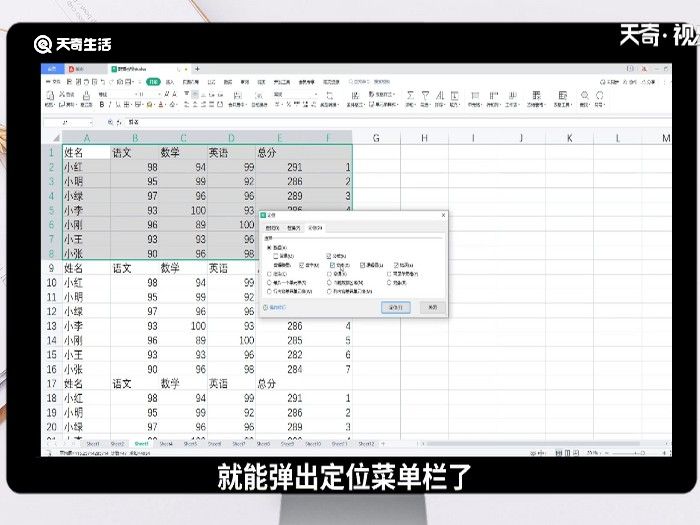Open the font name dropdown

click(x=136, y=95)
